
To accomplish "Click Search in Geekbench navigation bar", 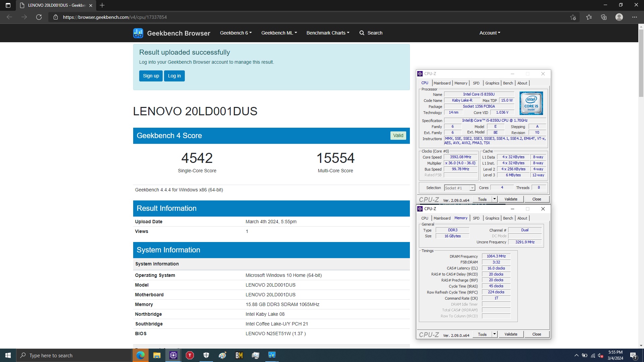I will point(371,33).
